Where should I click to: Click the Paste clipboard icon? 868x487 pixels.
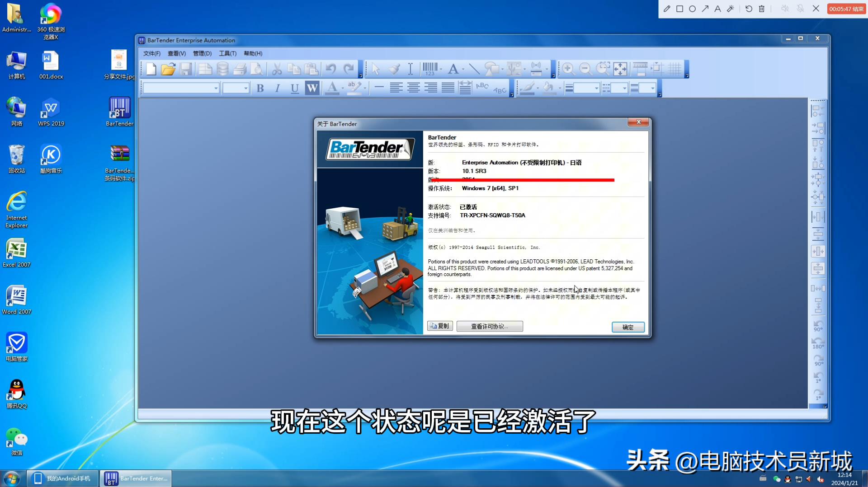pos(311,69)
